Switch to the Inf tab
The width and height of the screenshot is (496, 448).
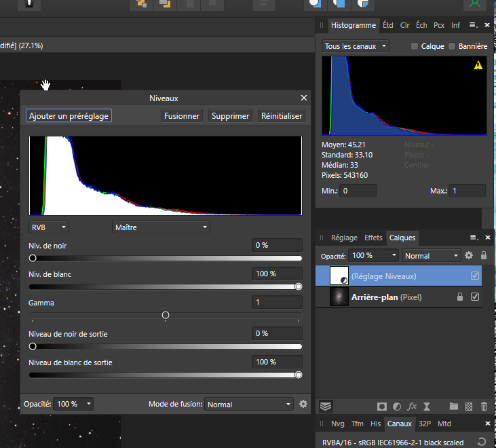[x=455, y=25]
